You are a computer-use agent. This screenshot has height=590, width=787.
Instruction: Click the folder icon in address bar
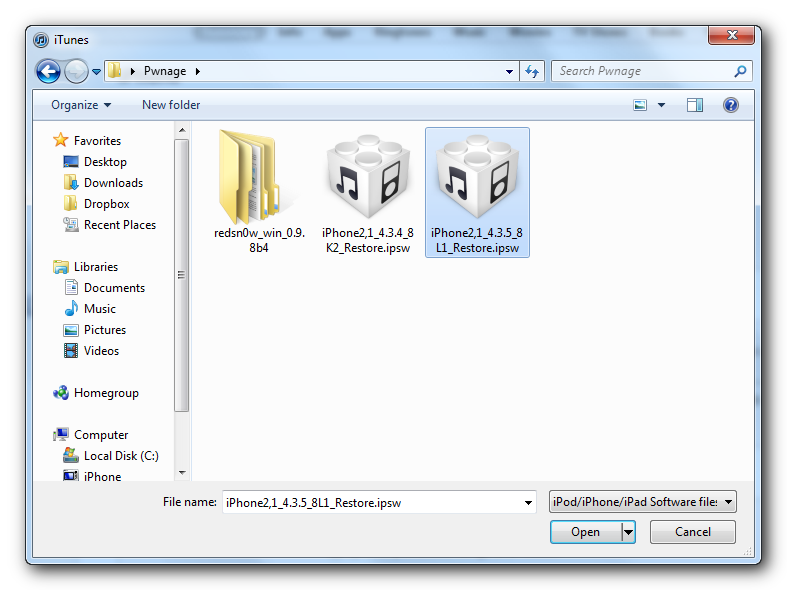pos(115,71)
